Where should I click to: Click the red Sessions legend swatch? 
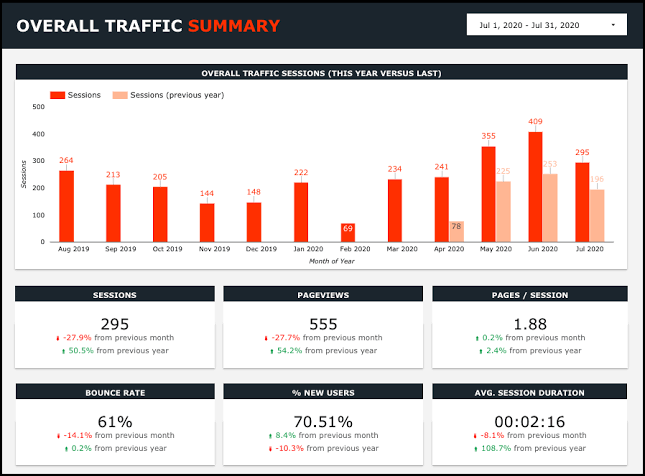58,95
